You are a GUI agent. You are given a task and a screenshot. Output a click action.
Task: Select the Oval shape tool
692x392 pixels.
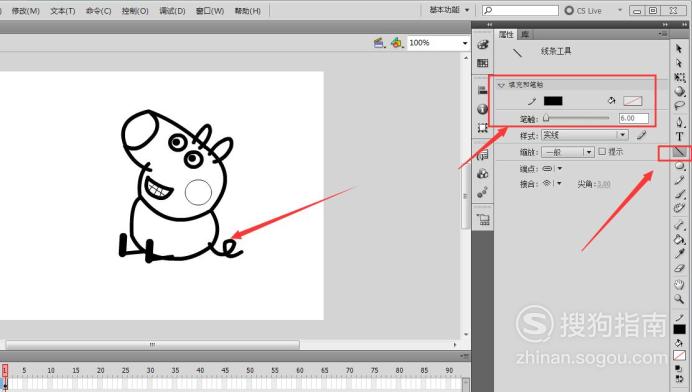[679, 166]
